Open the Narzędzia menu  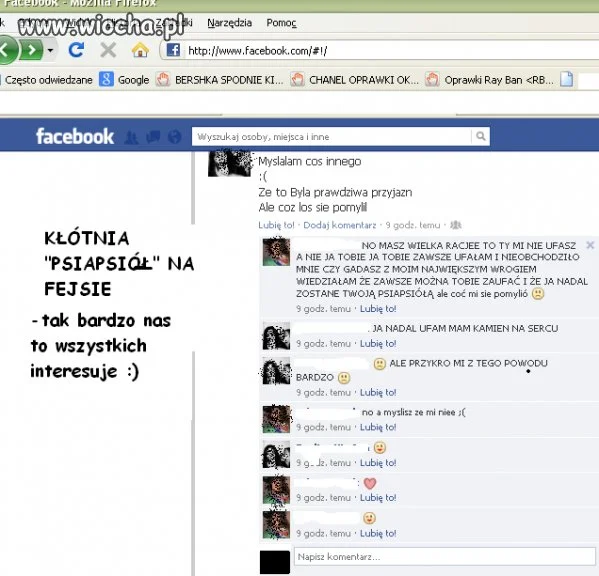point(229,23)
